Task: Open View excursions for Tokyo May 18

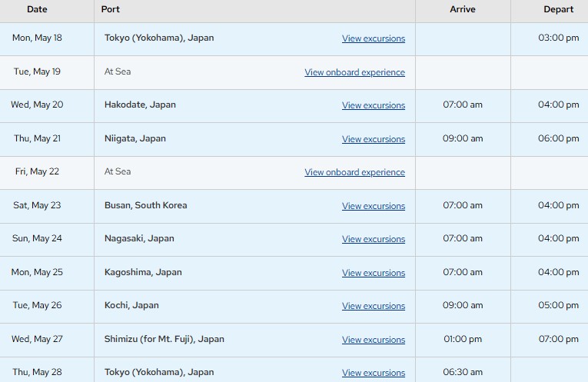Action: pyautogui.click(x=374, y=38)
